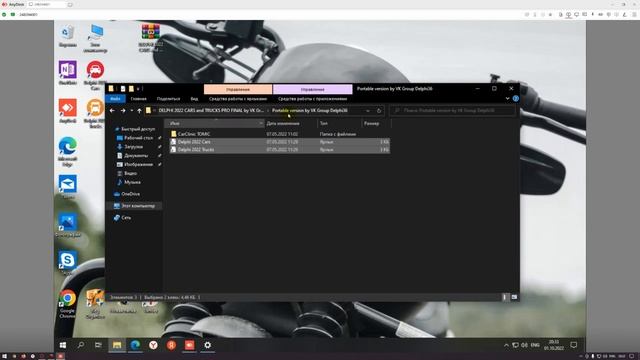Image resolution: width=640 pixels, height=360 pixels.
Task: Click the orange Manage contextual tab
Action: point(238,89)
